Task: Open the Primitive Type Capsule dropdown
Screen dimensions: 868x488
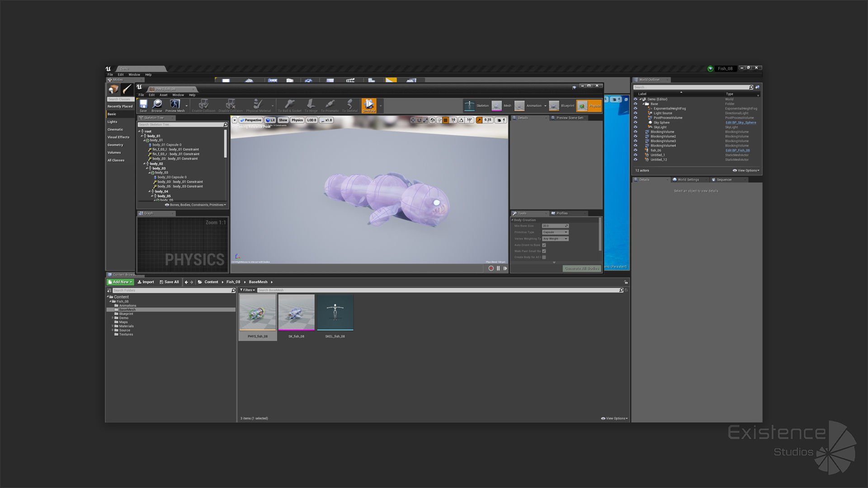Action: [555, 232]
